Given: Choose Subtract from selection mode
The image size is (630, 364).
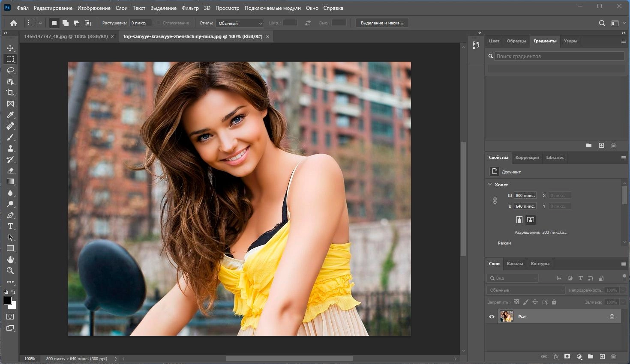Looking at the screenshot, I should pos(77,23).
